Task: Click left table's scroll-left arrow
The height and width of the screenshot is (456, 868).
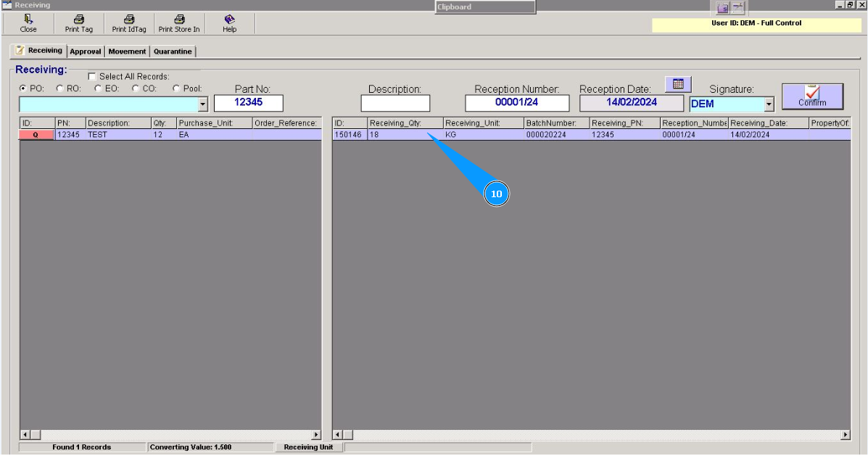Action: pos(25,435)
